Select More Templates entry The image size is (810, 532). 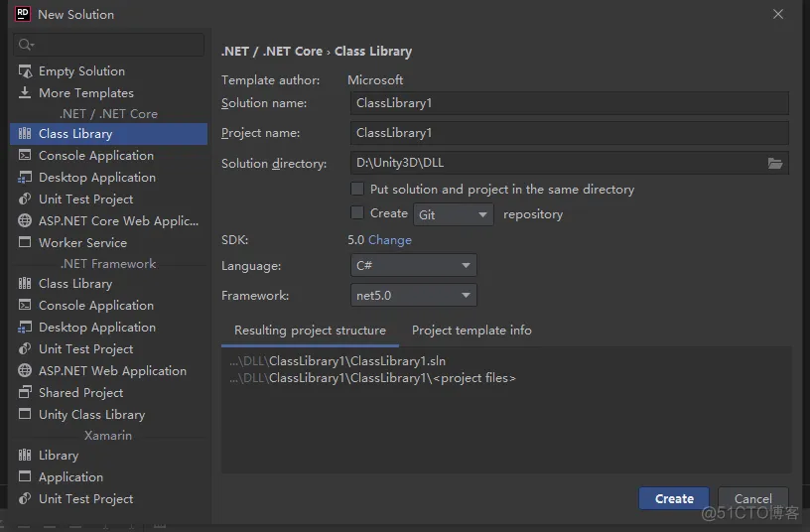(x=108, y=93)
